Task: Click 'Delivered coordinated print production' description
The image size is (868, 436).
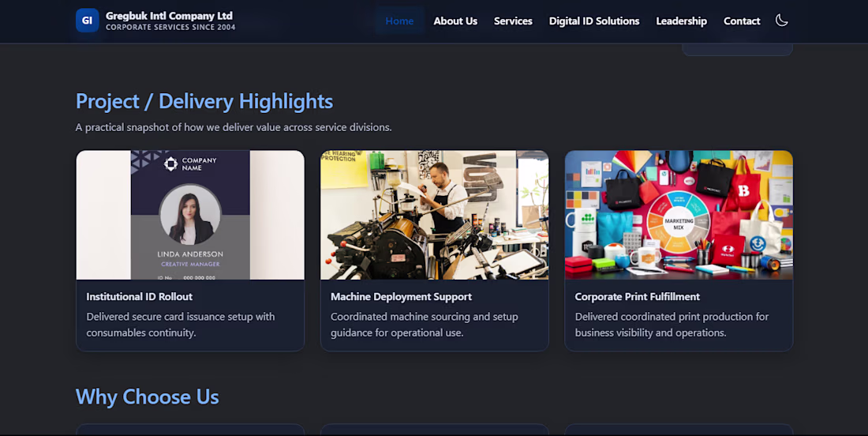Action: pyautogui.click(x=672, y=325)
